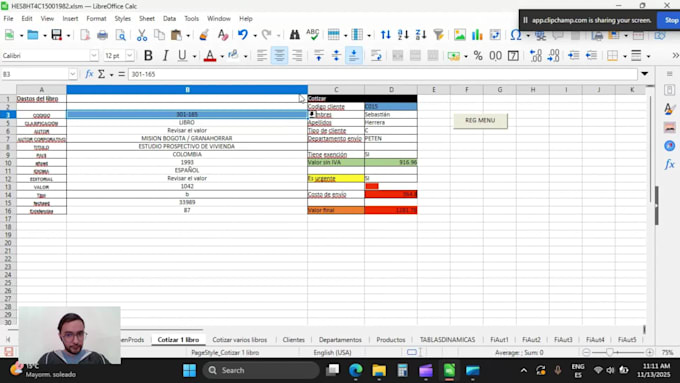Click the Save document icon

[56, 35]
